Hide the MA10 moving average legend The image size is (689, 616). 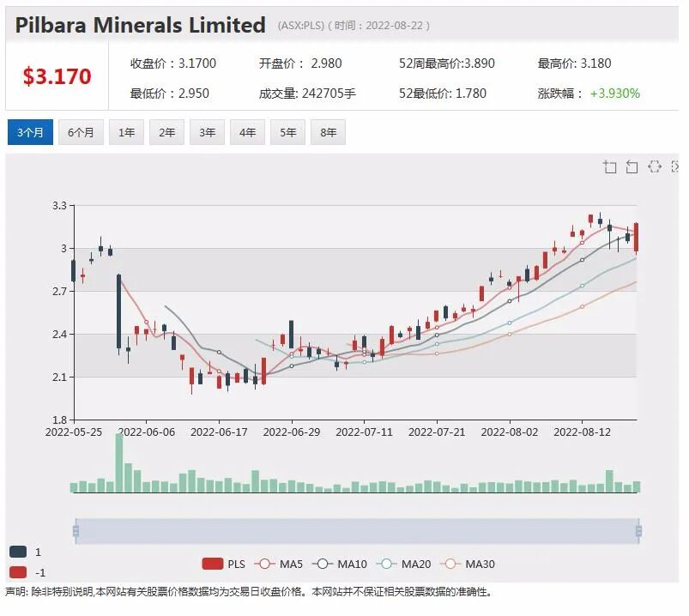pos(339,564)
